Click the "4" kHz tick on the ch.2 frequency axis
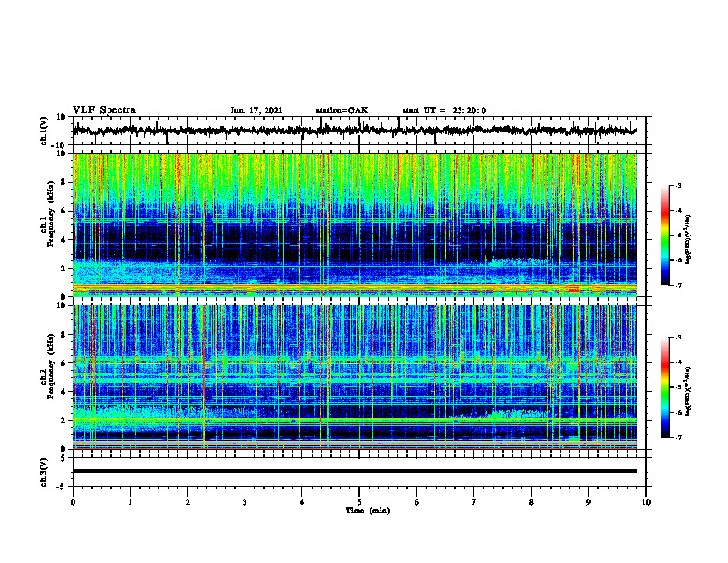Screen dimensions: 728x563 click(x=63, y=392)
